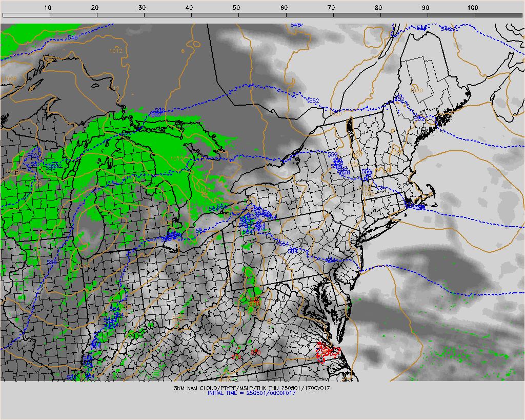Pick the legend segment between 70 and 80
The image size is (525, 420).
[x=357, y=15]
